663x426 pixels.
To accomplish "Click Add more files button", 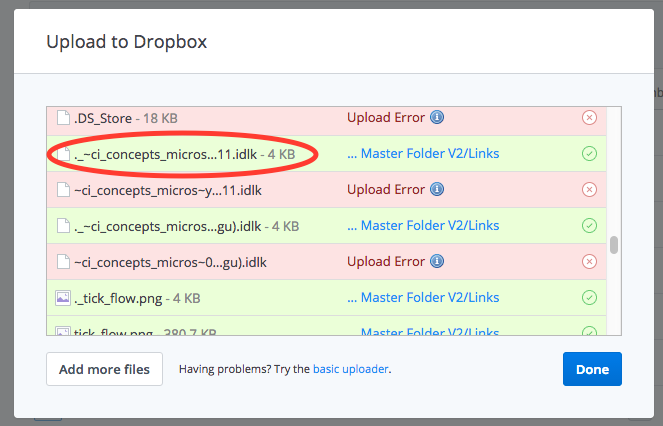I will click(x=104, y=369).
